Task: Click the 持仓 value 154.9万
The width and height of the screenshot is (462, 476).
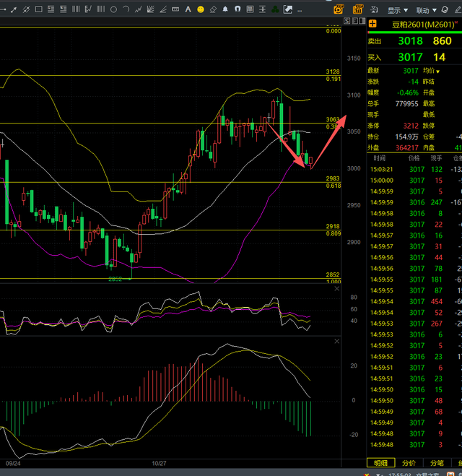Action: pos(407,137)
